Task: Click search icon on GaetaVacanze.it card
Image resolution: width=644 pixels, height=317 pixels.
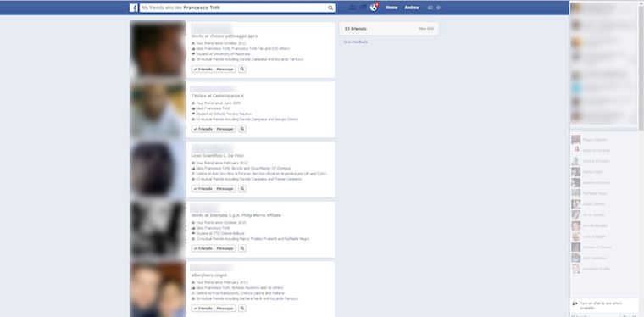Action: coord(242,129)
